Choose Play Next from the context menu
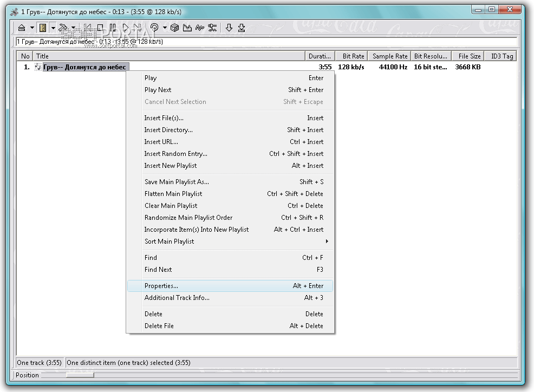Screen dimensions: 534x392 pos(230,90)
